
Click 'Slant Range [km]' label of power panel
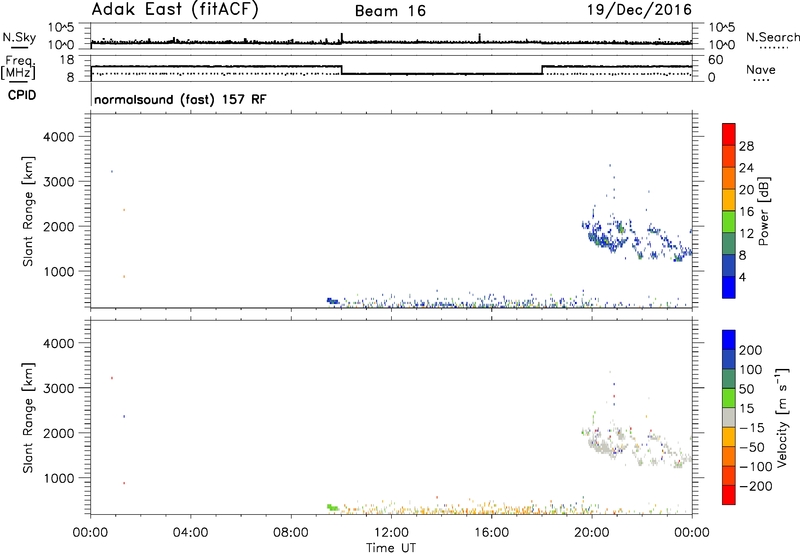pos(28,211)
